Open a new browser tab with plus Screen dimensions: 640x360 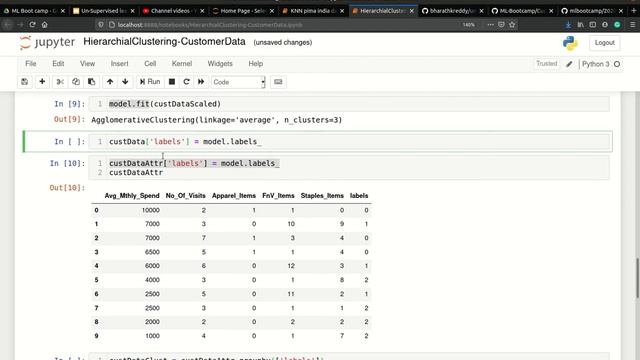[x=634, y=11]
